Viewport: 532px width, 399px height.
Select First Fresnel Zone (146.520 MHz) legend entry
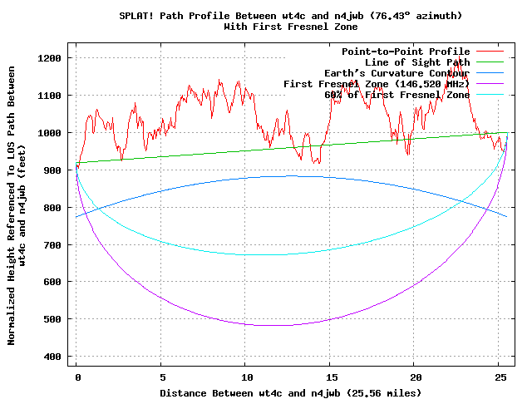[x=377, y=84]
